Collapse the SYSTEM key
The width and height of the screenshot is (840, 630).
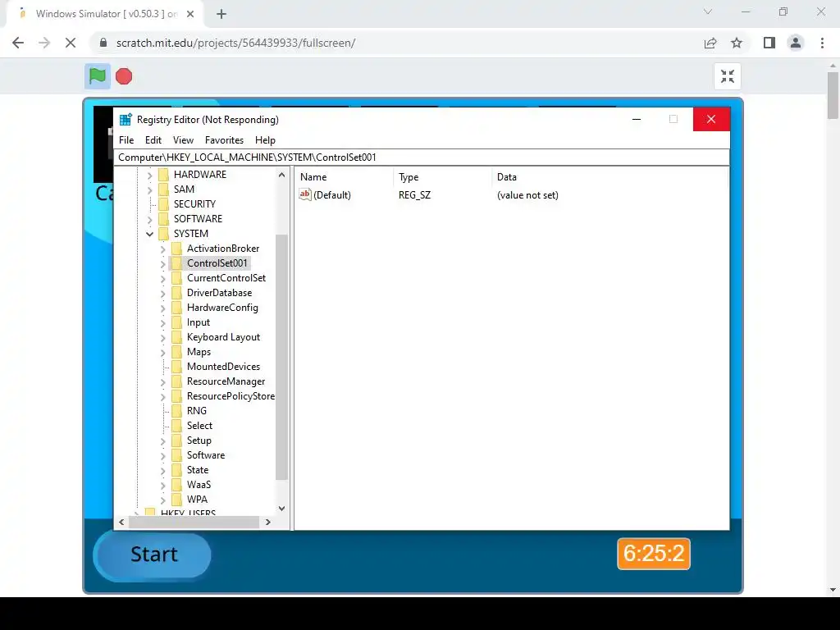click(150, 234)
